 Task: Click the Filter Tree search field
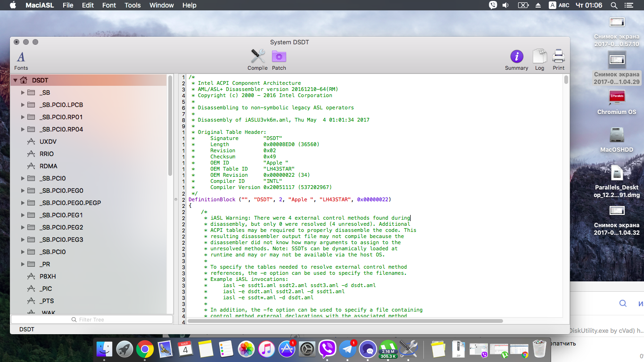click(92, 320)
